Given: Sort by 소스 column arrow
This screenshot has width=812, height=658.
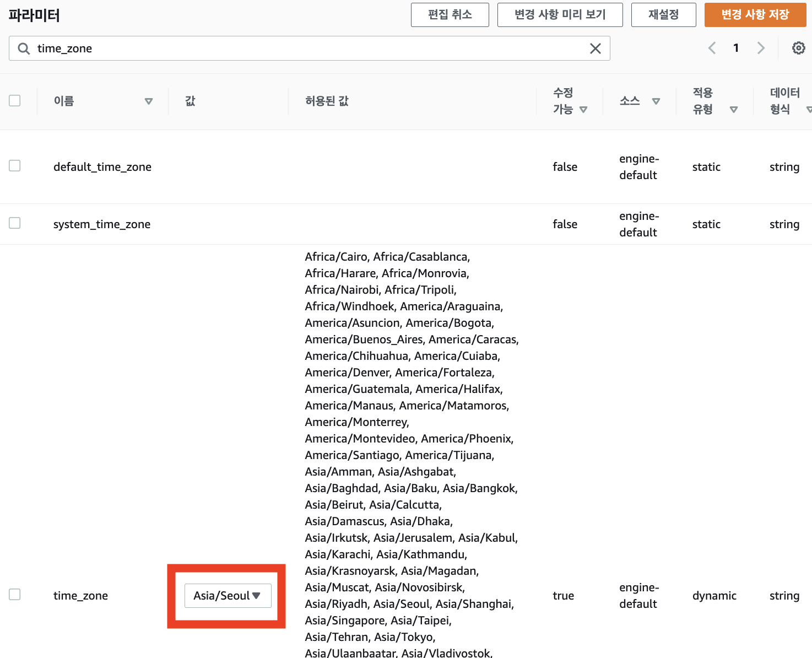Looking at the screenshot, I should click(656, 101).
